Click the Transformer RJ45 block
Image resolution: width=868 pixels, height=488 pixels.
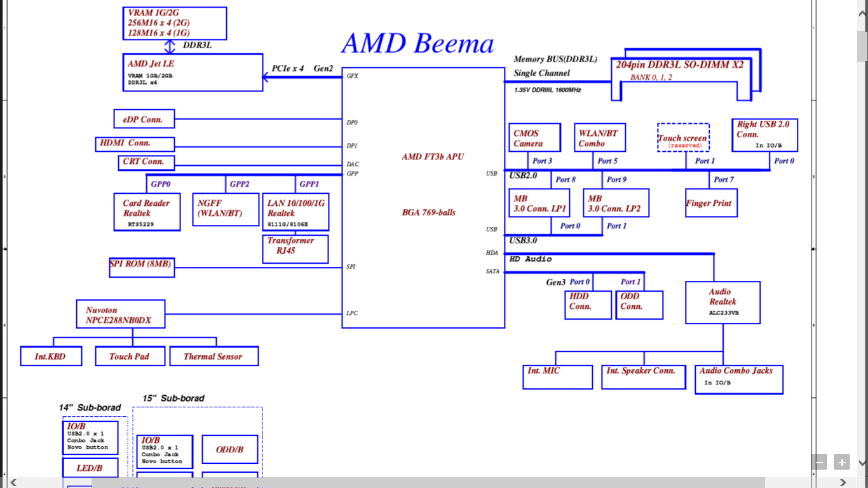coord(295,249)
